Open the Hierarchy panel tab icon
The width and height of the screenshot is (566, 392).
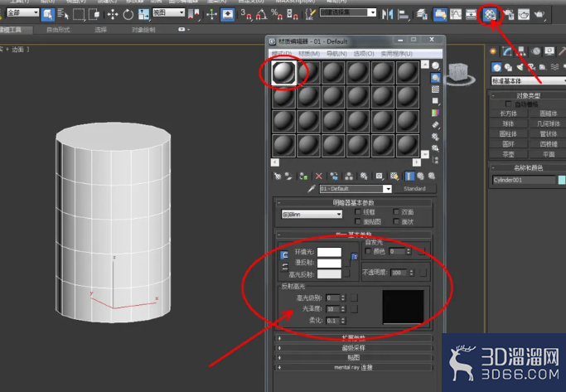[x=521, y=51]
